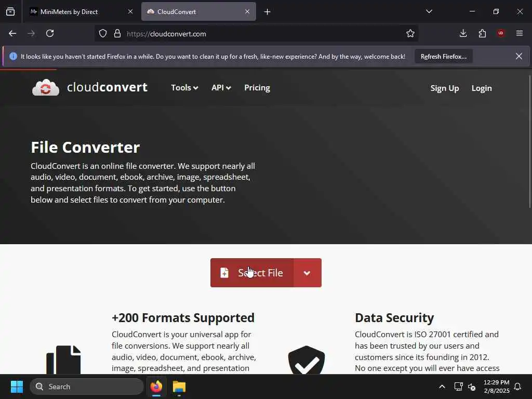Open File Explorer from the taskbar
Screen dimensions: 532x399
coord(179,387)
